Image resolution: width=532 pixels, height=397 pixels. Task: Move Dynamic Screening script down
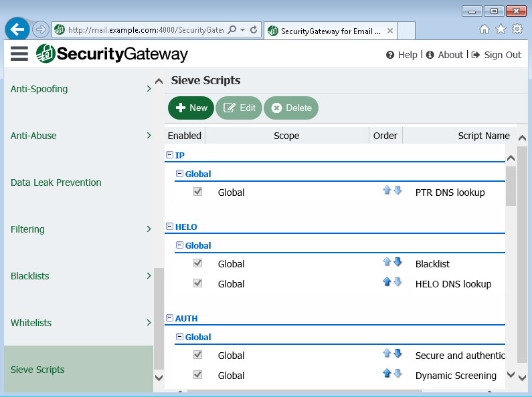pyautogui.click(x=397, y=373)
